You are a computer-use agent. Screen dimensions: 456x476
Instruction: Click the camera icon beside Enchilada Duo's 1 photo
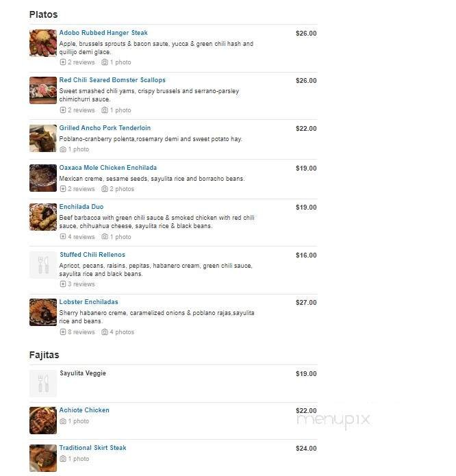coord(104,236)
